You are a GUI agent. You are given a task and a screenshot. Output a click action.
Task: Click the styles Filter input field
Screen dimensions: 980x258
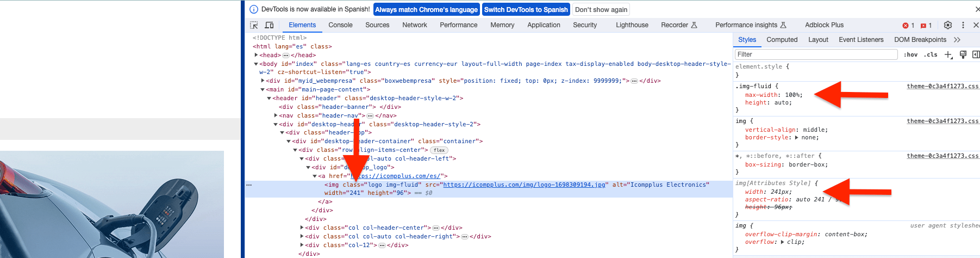(816, 54)
